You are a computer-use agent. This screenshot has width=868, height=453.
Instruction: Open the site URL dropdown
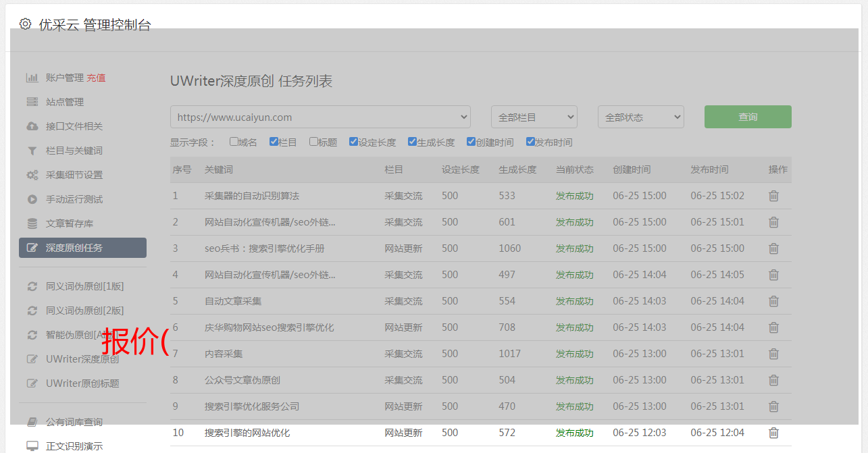tap(320, 117)
